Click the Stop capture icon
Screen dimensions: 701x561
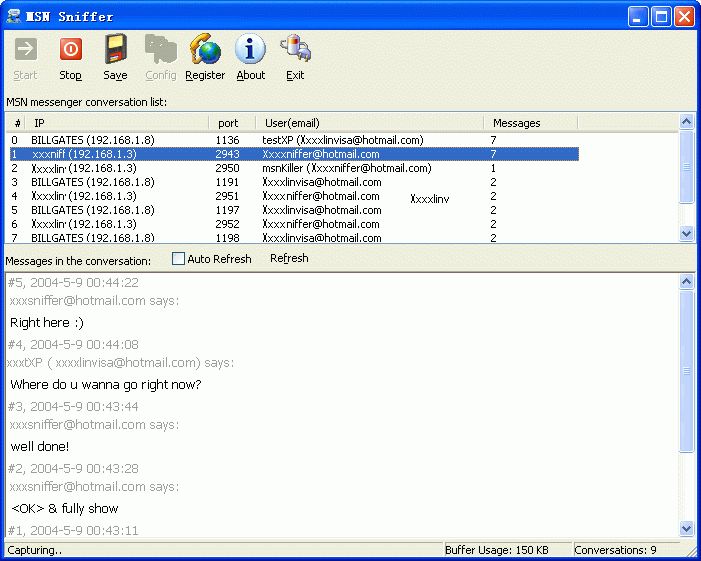point(71,49)
